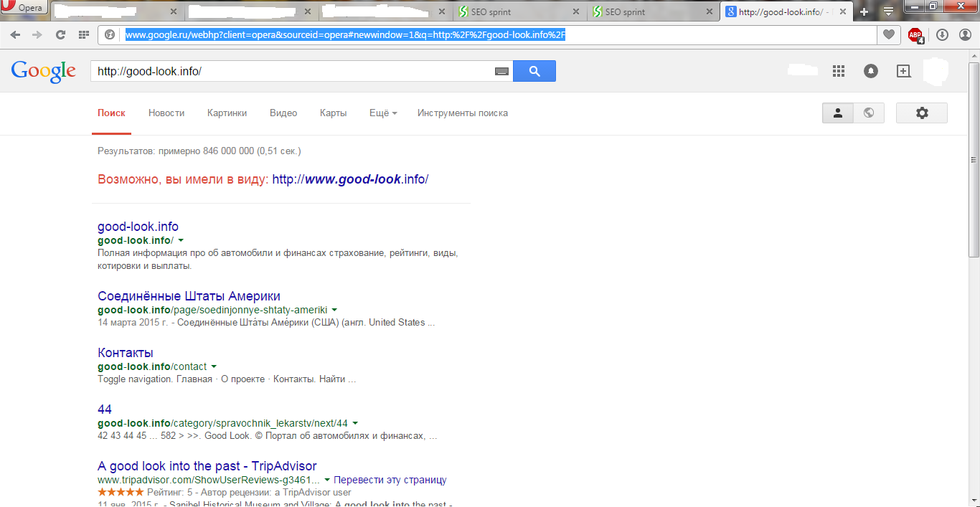Click Перевести эту страницу link
The image size is (980, 507).
(390, 480)
